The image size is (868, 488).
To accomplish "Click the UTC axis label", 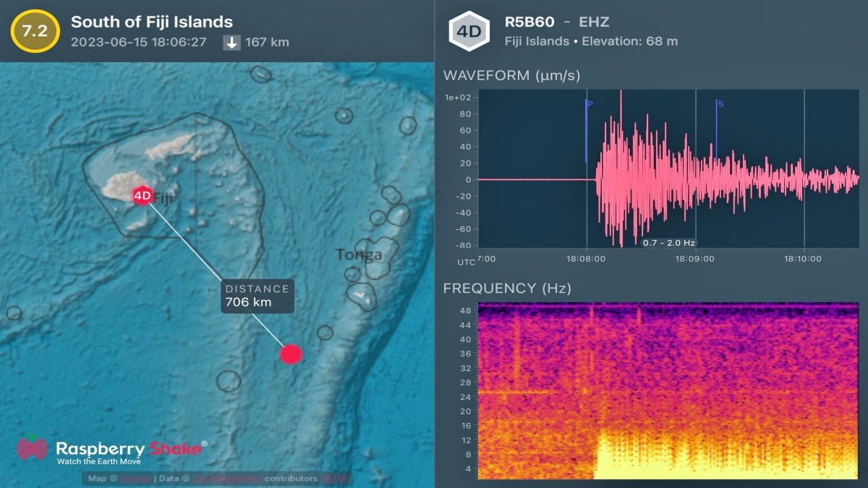I will pos(467,262).
